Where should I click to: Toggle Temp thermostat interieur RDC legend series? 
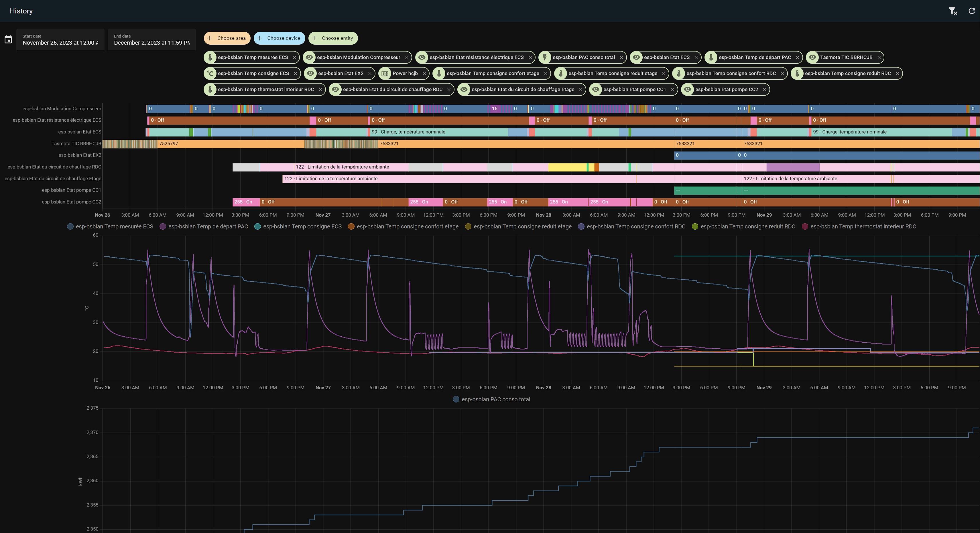pyautogui.click(x=859, y=227)
